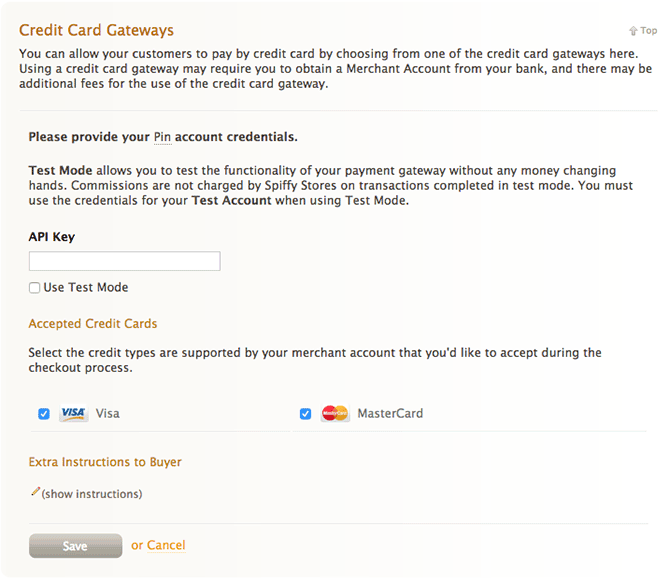
Task: Click the MasterCard logo icon
Action: (x=335, y=413)
